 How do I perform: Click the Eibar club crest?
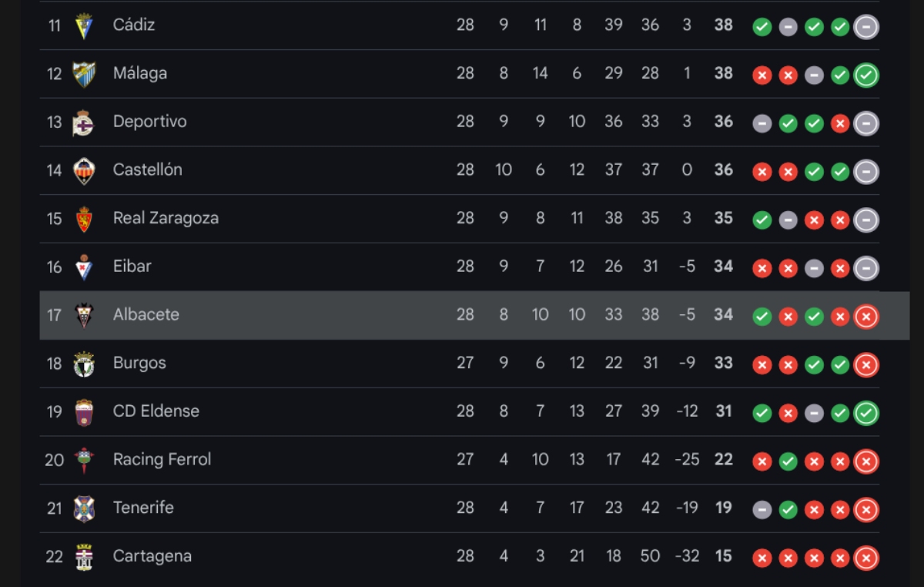click(x=84, y=267)
